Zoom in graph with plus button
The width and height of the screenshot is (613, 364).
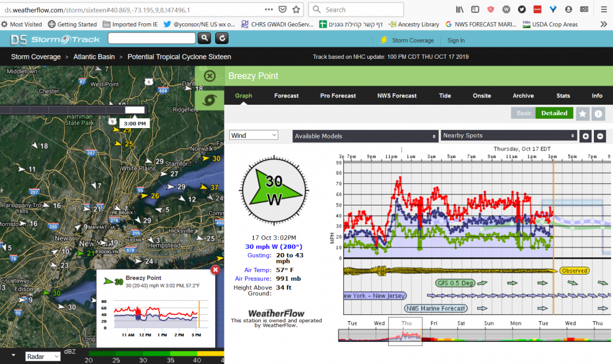pyautogui.click(x=585, y=136)
